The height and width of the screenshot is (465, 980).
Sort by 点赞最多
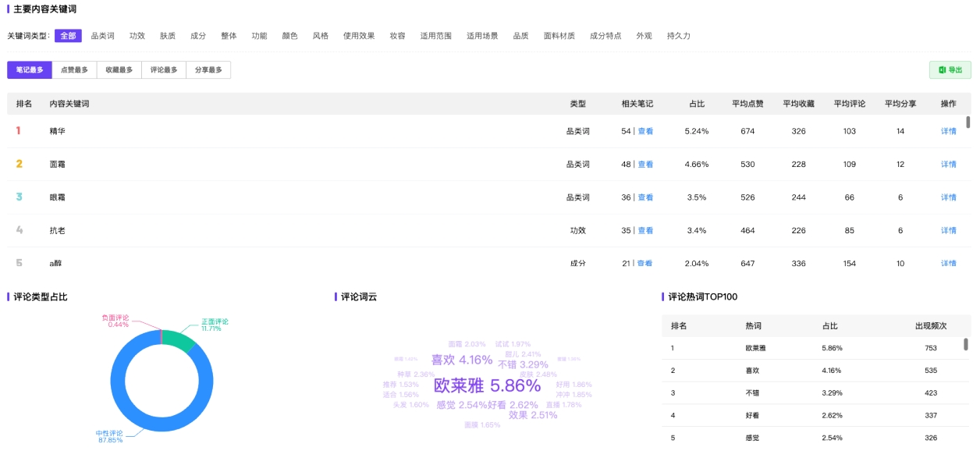pyautogui.click(x=74, y=70)
